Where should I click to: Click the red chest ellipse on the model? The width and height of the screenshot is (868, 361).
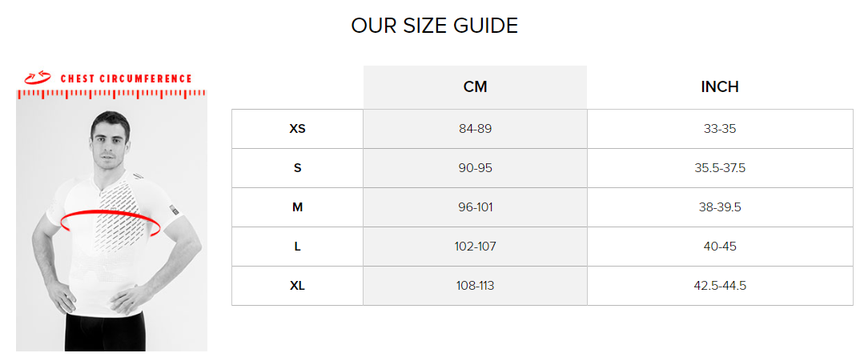(x=111, y=222)
